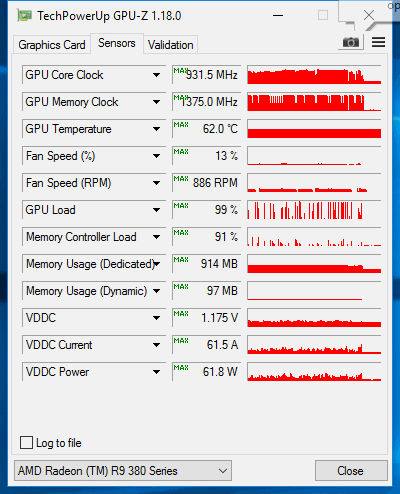The width and height of the screenshot is (400, 494).
Task: Switch to the Graphics Card tab
Action: pyautogui.click(x=52, y=45)
